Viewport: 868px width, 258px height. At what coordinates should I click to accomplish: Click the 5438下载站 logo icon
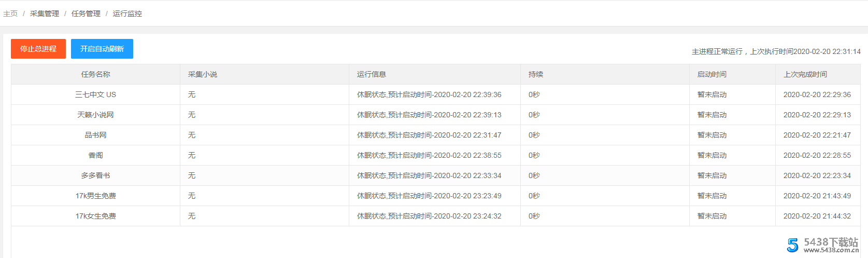click(x=793, y=245)
